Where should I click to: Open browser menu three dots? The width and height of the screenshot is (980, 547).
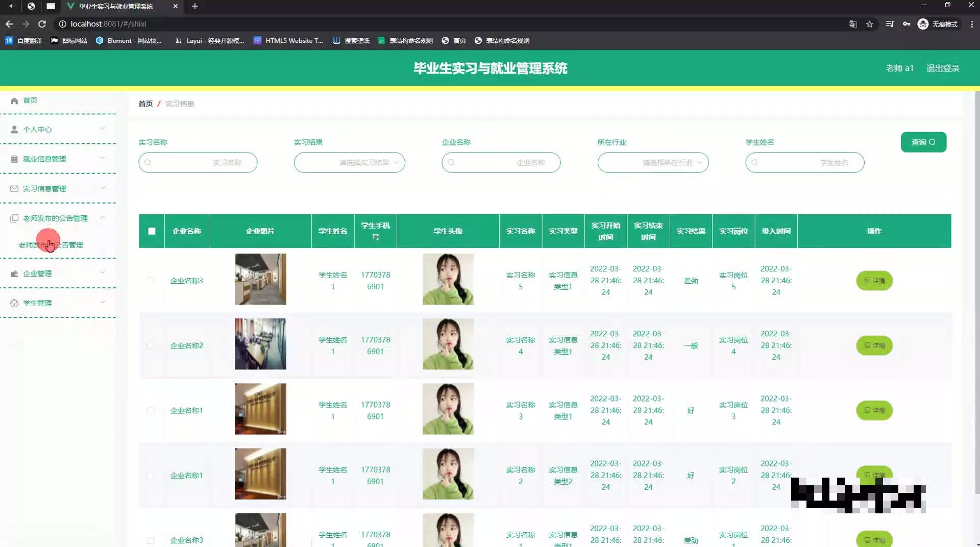click(x=972, y=24)
